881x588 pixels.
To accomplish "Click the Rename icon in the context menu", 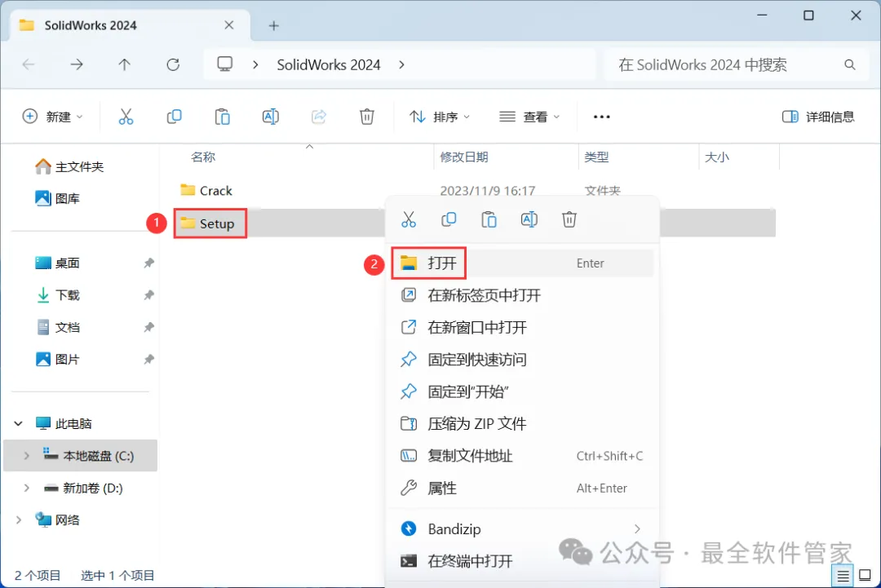I will point(529,219).
